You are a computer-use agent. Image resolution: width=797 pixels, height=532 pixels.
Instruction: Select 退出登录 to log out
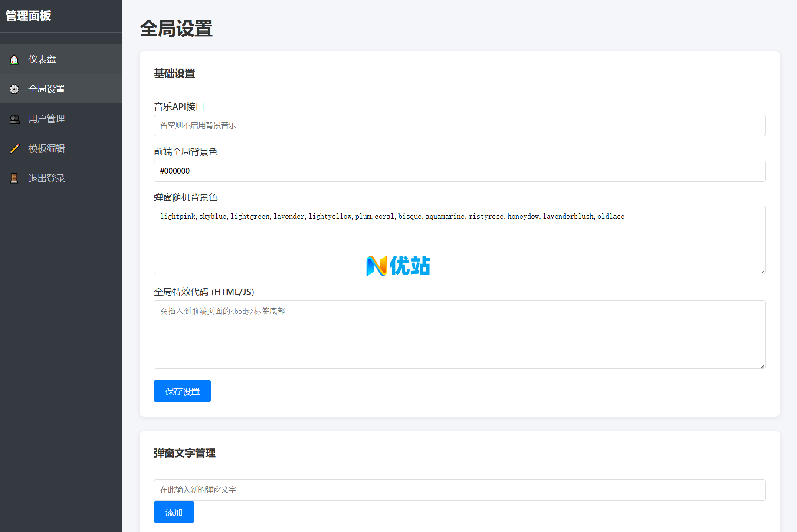tap(46, 178)
